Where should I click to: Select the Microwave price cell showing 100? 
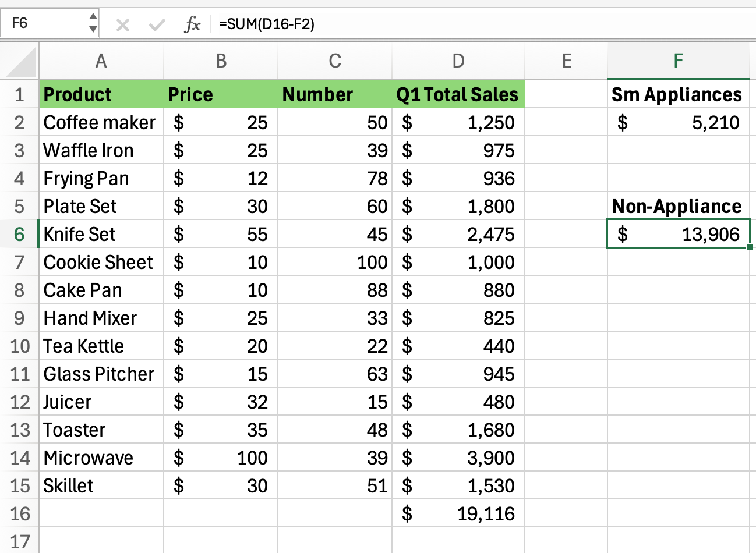pos(221,458)
